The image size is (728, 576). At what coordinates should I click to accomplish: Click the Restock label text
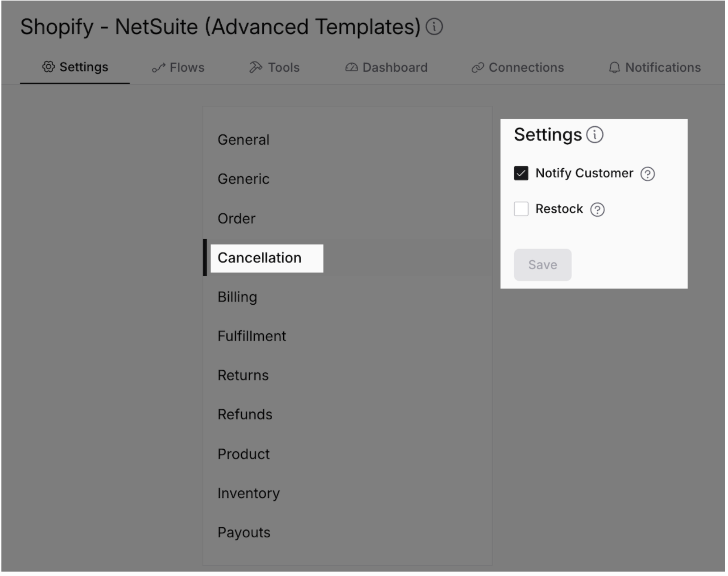point(559,209)
